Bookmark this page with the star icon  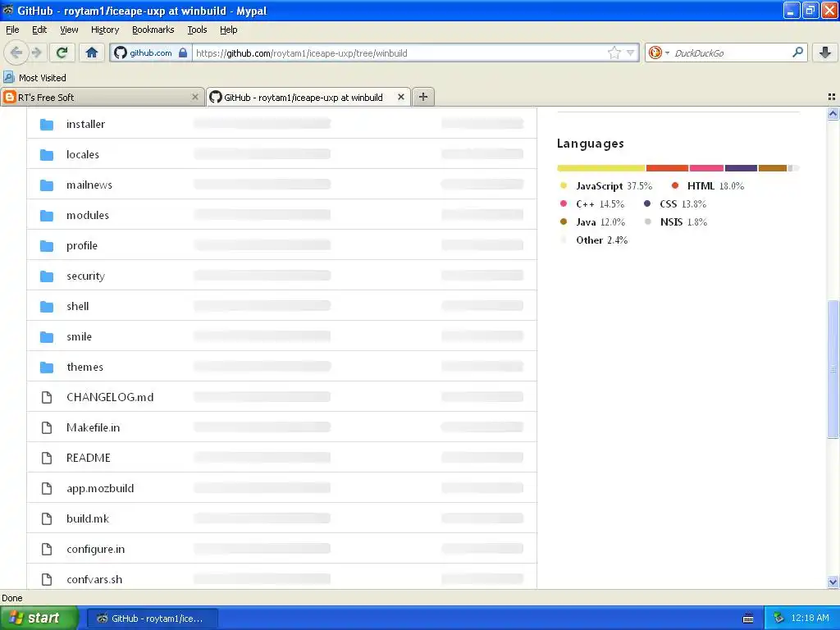pos(614,52)
